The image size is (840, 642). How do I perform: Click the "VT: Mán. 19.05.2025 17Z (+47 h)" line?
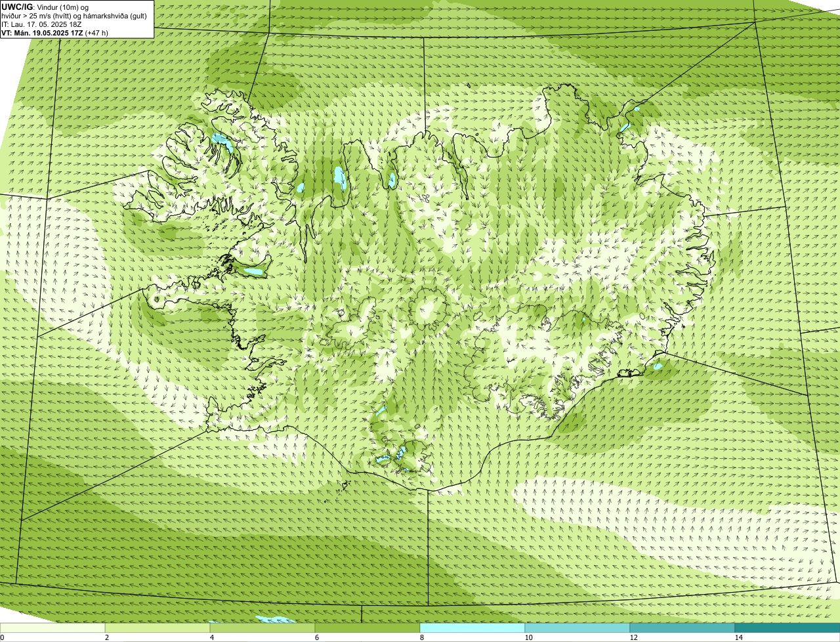pyautogui.click(x=55, y=32)
